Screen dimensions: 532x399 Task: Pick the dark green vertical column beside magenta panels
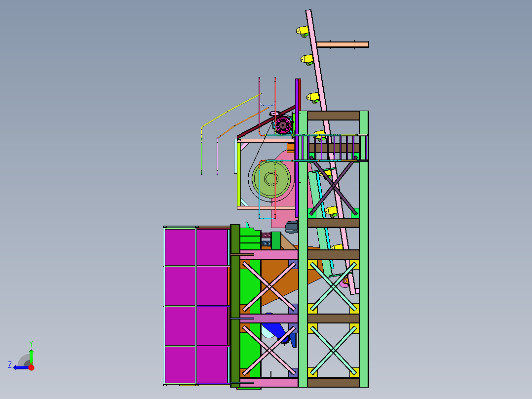[235, 306]
